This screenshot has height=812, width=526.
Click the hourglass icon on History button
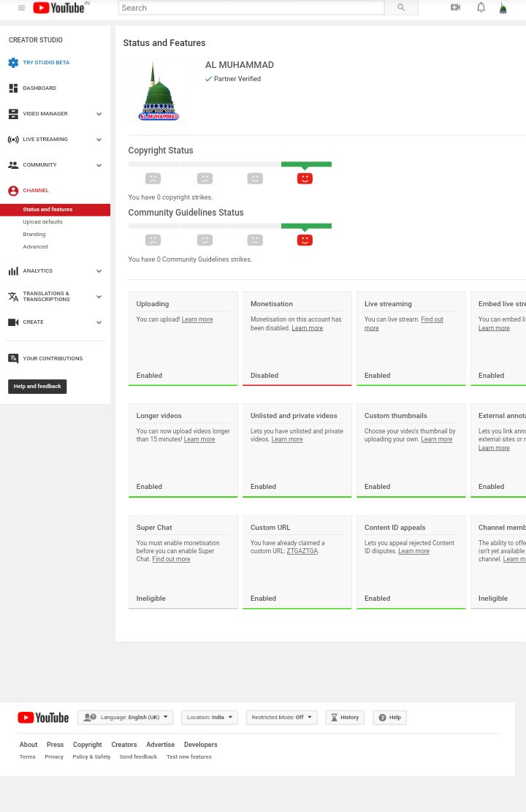point(335,718)
